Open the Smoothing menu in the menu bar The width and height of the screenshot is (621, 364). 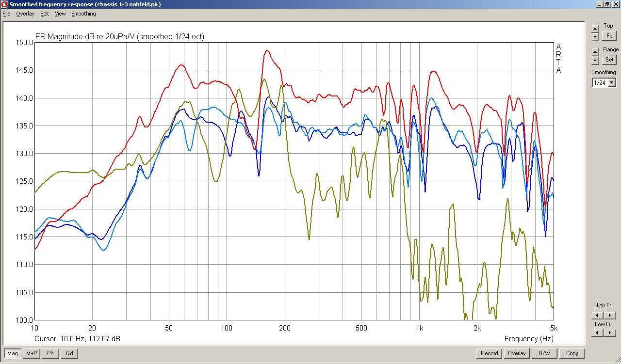coord(83,14)
